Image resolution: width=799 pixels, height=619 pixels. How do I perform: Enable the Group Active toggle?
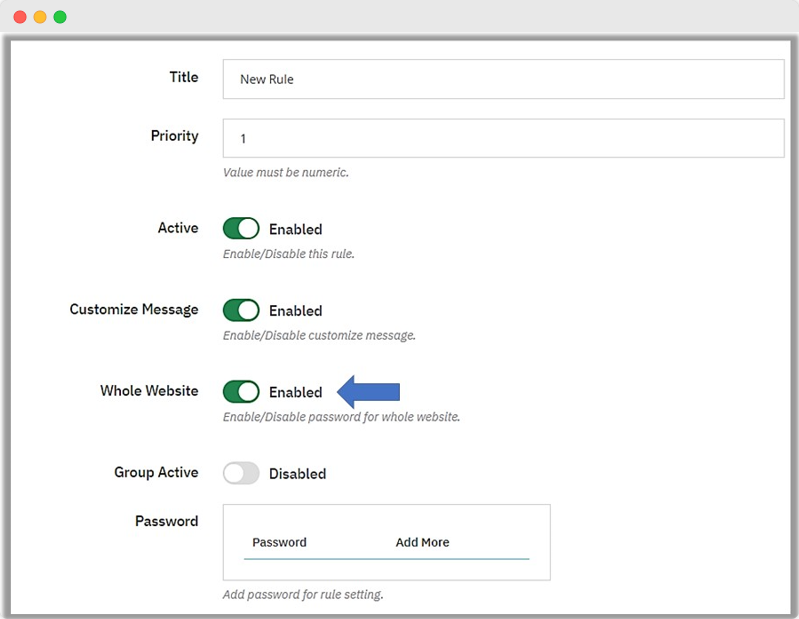click(x=241, y=473)
